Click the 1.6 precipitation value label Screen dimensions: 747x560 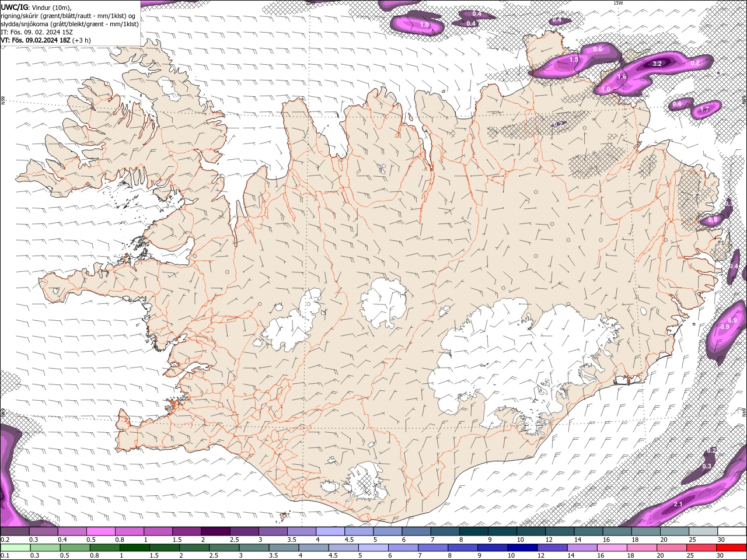pyautogui.click(x=622, y=76)
